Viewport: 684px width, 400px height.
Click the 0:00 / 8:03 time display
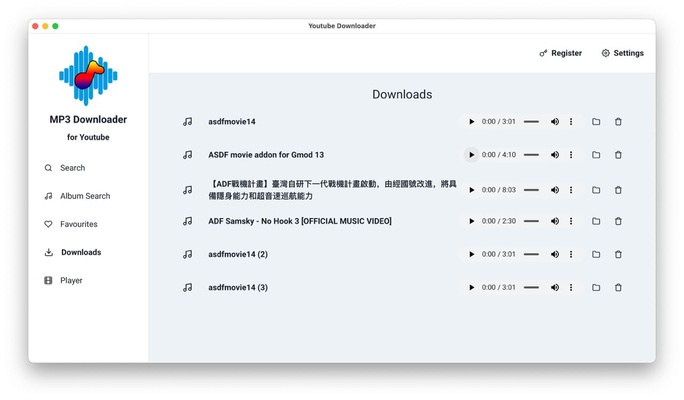click(x=499, y=190)
